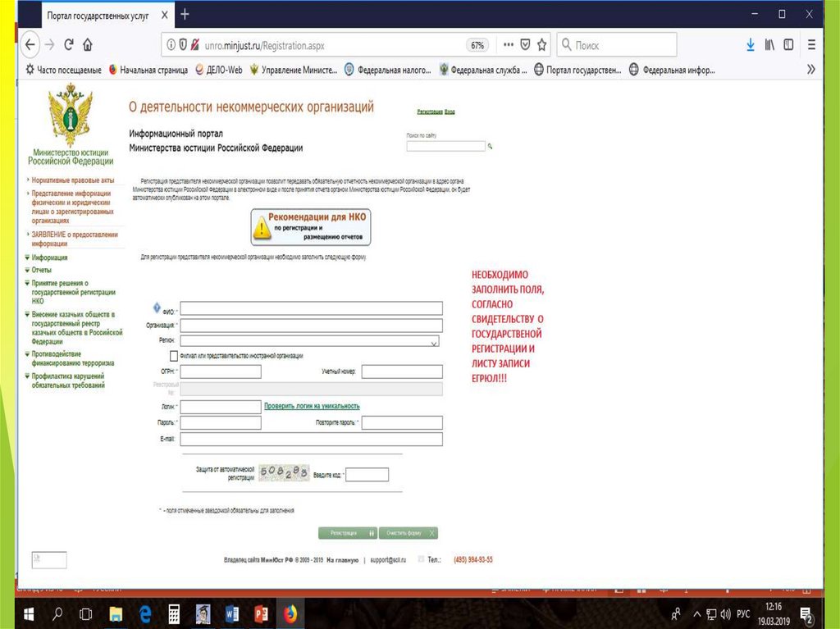This screenshot has height=629, width=840.
Task: Click the Ministry of Justice emblem logo
Action: tap(71, 115)
